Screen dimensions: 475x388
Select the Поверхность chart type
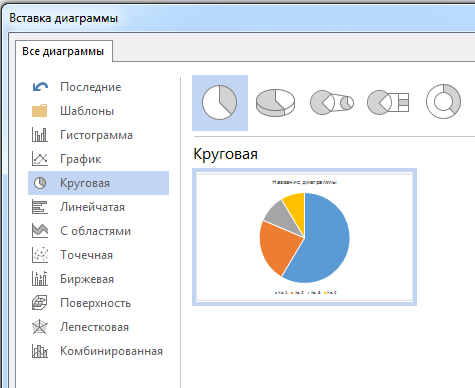(98, 303)
